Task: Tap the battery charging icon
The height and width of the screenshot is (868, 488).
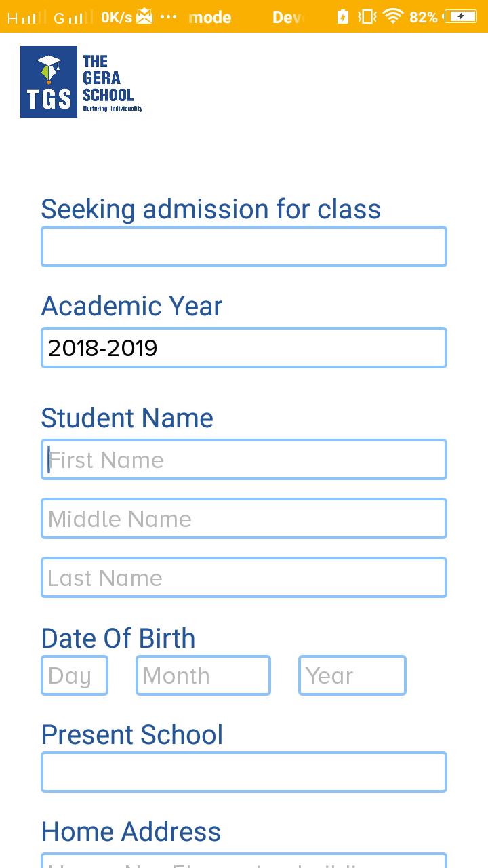Action: tap(462, 16)
